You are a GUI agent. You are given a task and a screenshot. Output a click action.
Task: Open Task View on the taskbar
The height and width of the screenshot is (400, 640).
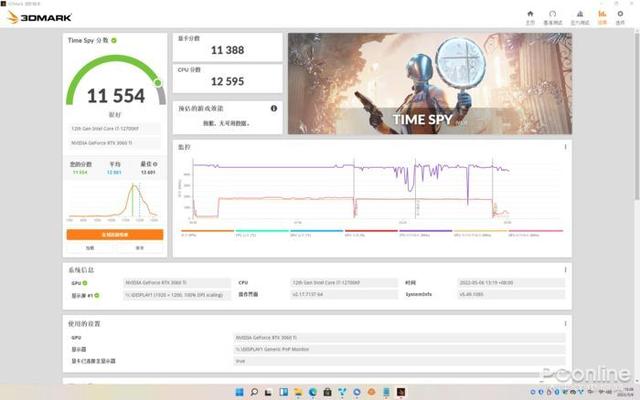(268, 392)
